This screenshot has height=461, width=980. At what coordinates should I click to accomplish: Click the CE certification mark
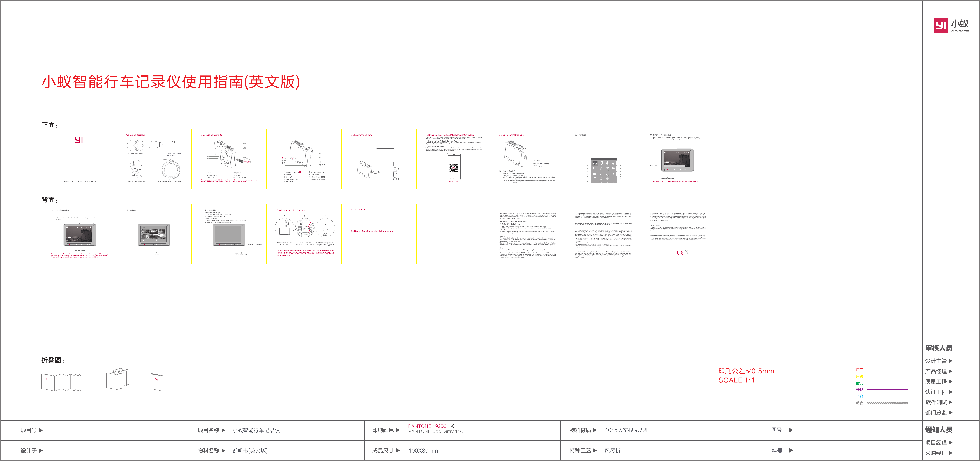pos(680,253)
